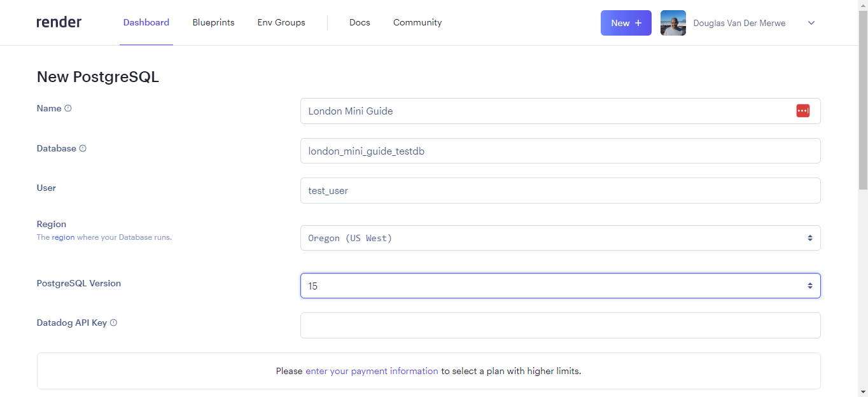Visit the Community page
Image resolution: width=868 pixels, height=397 pixels.
click(x=417, y=22)
